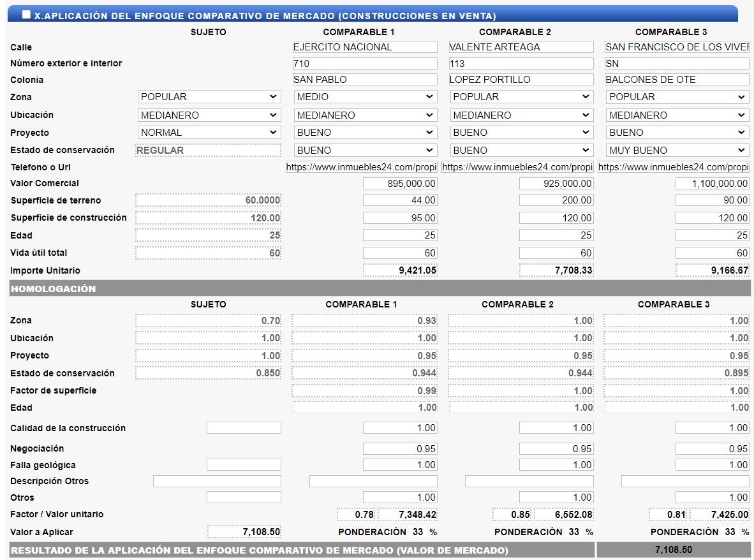Focus Comparable 3 Número exterior field
This screenshot has width=754, height=560.
(677, 64)
